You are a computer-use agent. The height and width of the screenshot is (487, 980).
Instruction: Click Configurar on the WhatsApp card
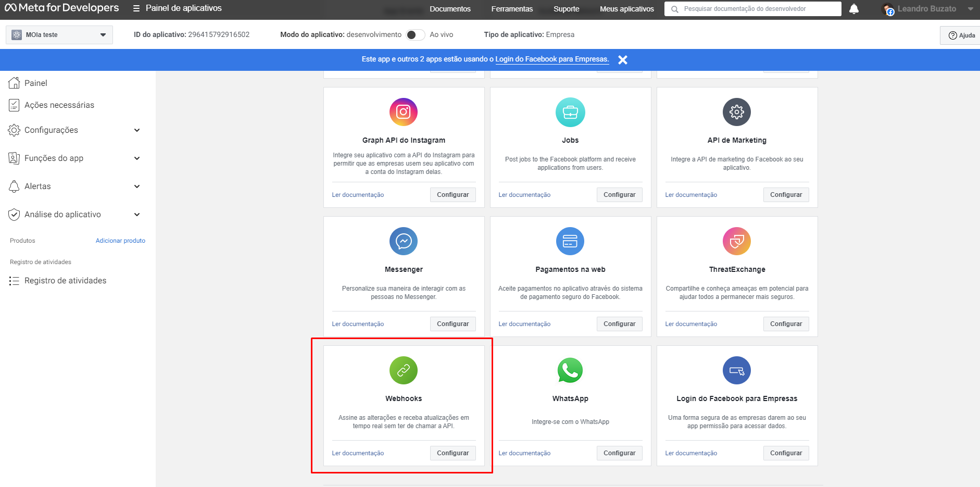[620, 453]
